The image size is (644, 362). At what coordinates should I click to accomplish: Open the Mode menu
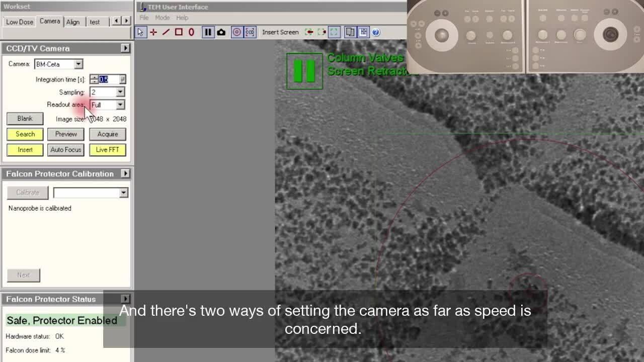pyautogui.click(x=162, y=18)
